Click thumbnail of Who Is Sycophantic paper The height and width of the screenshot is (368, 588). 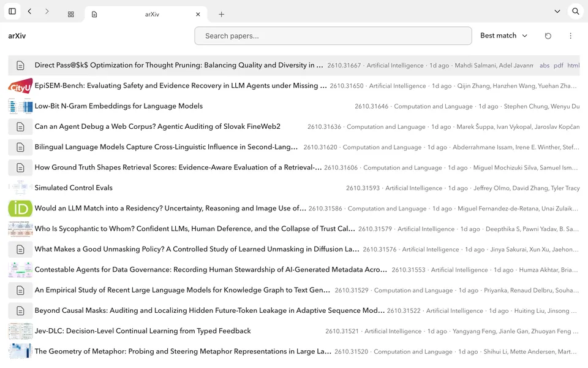pyautogui.click(x=20, y=229)
